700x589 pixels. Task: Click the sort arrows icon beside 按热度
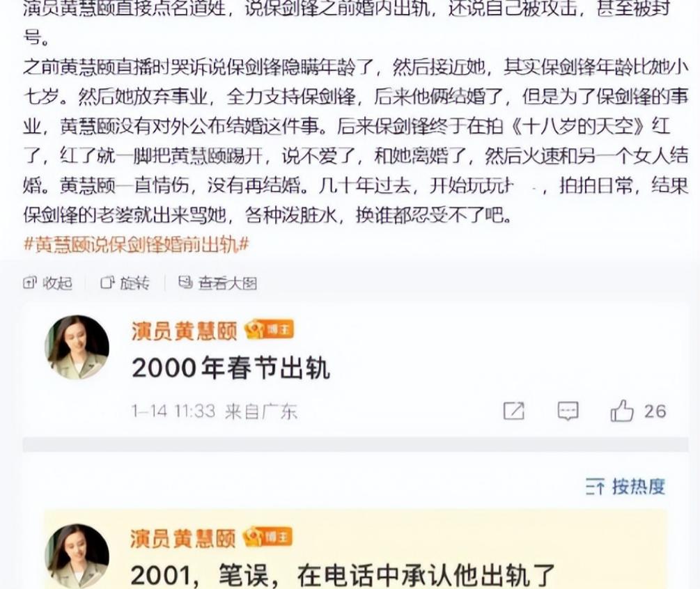[596, 487]
